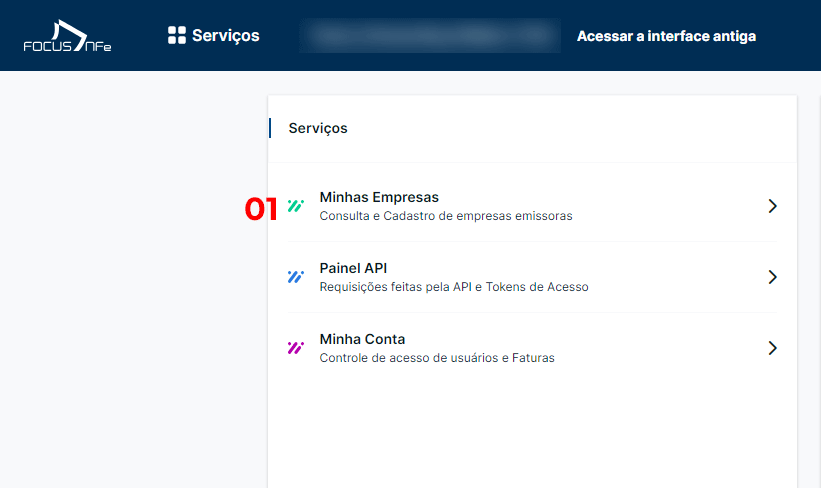Click the Serviços grid icon in header
Image resolution: width=821 pixels, height=488 pixels.
[176, 35]
